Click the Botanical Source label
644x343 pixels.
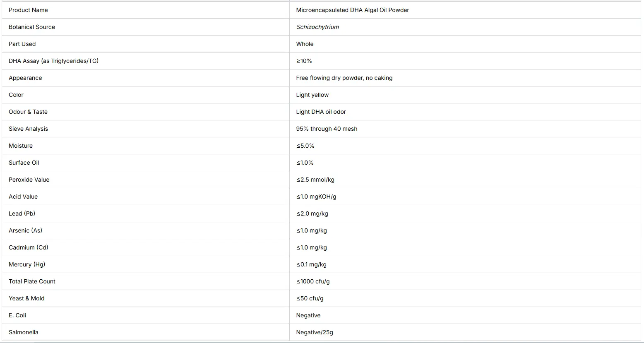click(x=32, y=27)
